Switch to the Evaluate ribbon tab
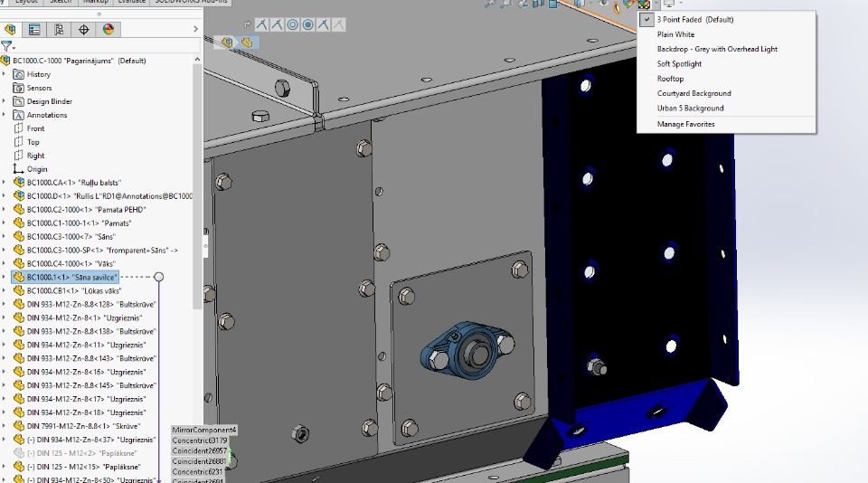The height and width of the screenshot is (483, 868). pos(131,2)
